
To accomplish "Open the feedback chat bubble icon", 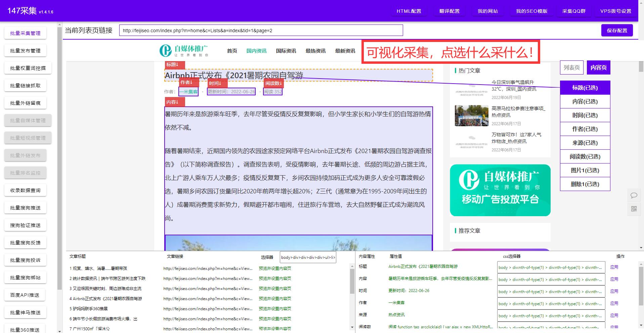I will pos(634,195).
